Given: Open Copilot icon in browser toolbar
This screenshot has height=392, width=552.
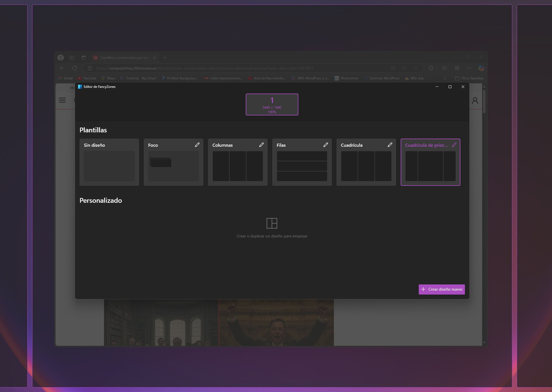Looking at the screenshot, I should [x=481, y=68].
